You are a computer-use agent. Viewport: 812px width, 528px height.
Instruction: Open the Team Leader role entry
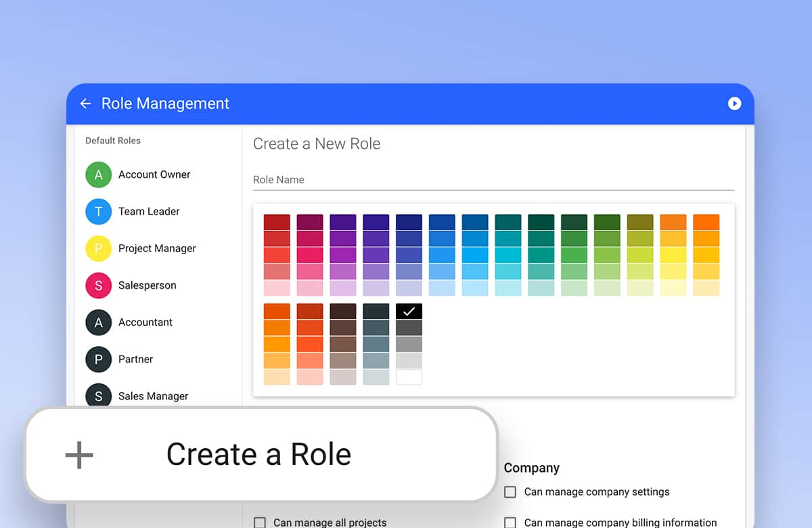pos(149,212)
